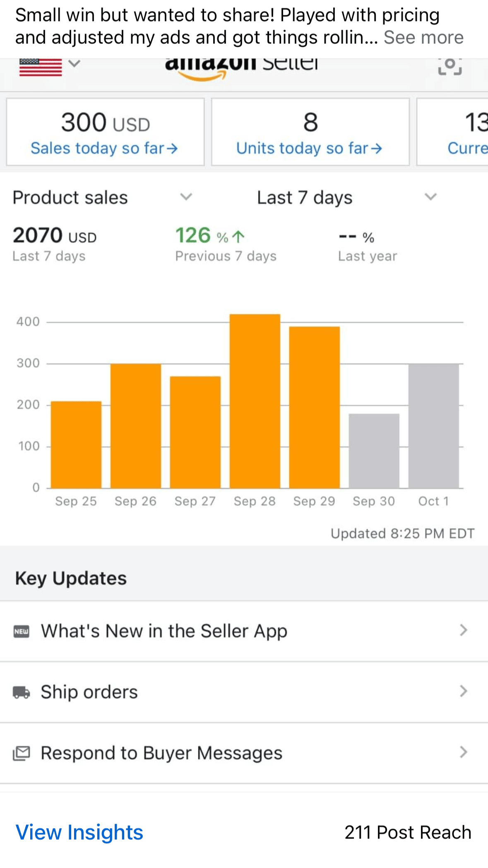This screenshot has width=488, height=868.
Task: Open the camera scan icon
Action: coord(450,66)
